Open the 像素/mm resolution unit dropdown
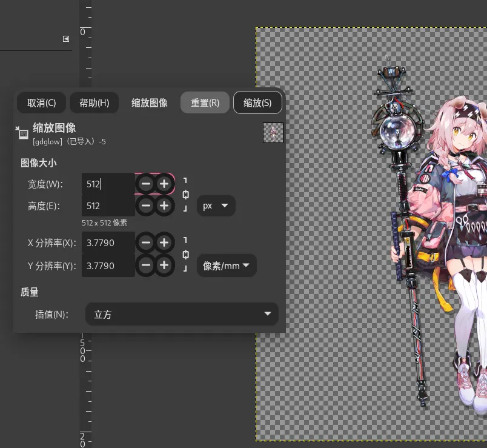The height and width of the screenshot is (448, 487). (226, 266)
